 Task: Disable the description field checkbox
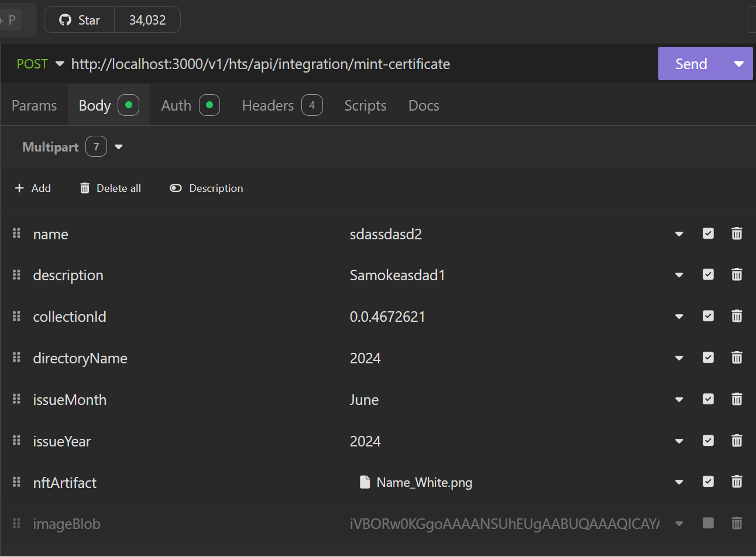(x=708, y=274)
